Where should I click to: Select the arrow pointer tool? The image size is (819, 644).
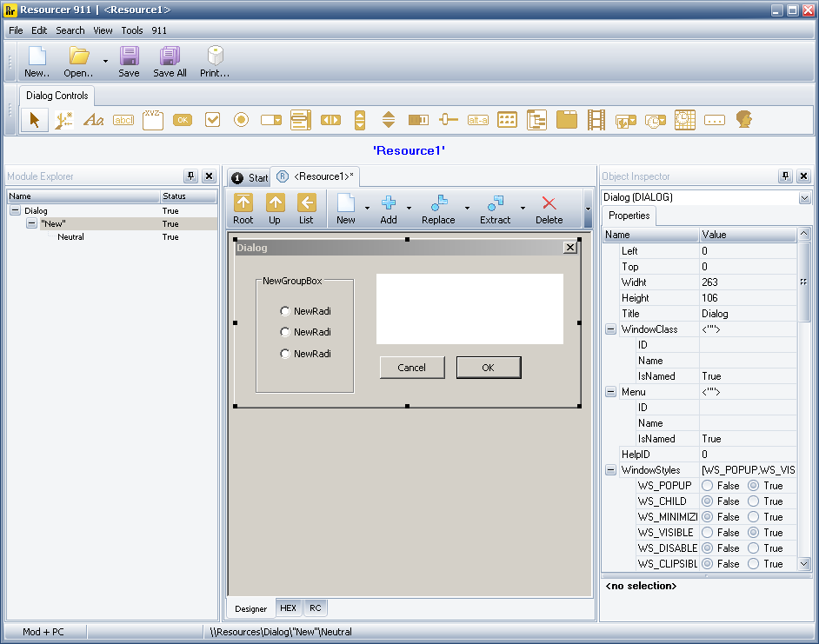click(35, 120)
